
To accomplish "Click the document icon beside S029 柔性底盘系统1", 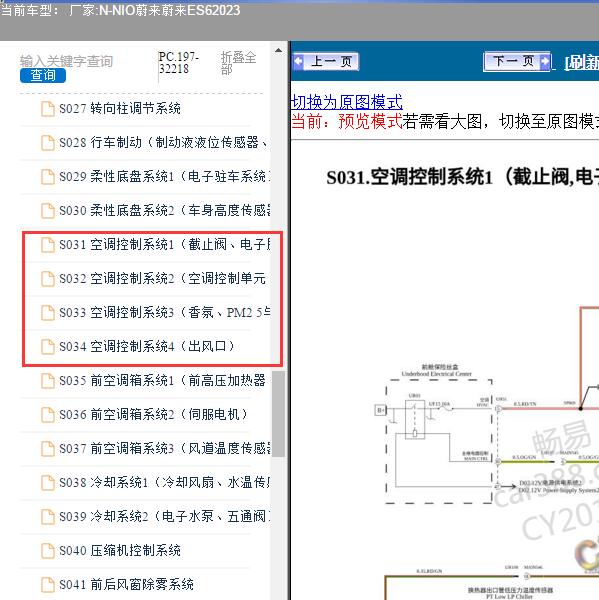I will coord(48,177).
